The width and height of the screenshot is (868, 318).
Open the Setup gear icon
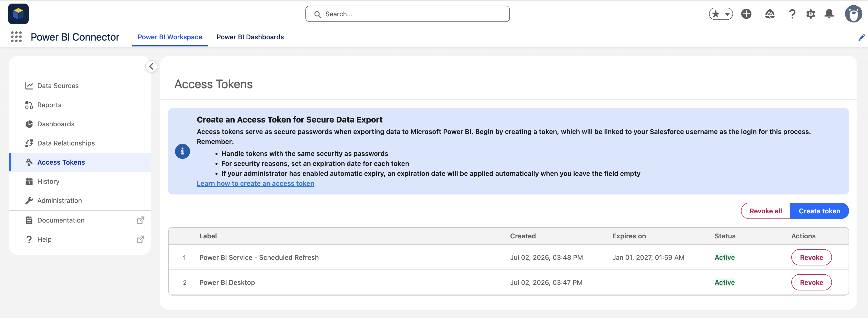[x=810, y=14]
